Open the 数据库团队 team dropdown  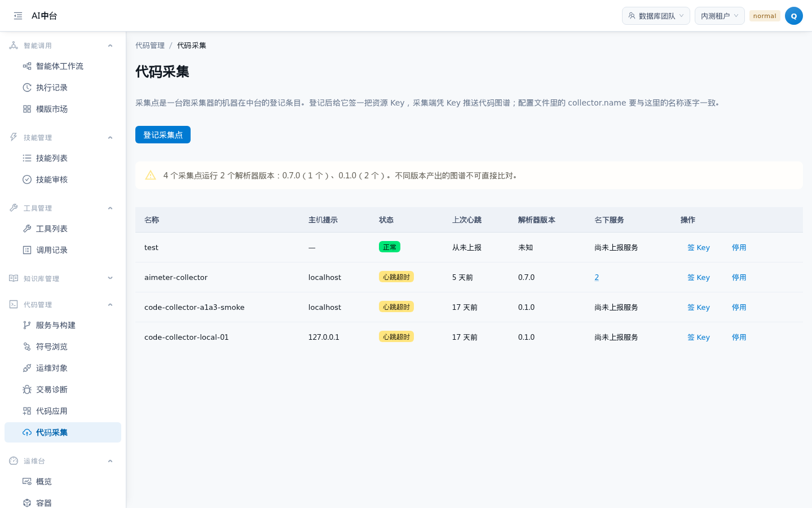pyautogui.click(x=656, y=16)
